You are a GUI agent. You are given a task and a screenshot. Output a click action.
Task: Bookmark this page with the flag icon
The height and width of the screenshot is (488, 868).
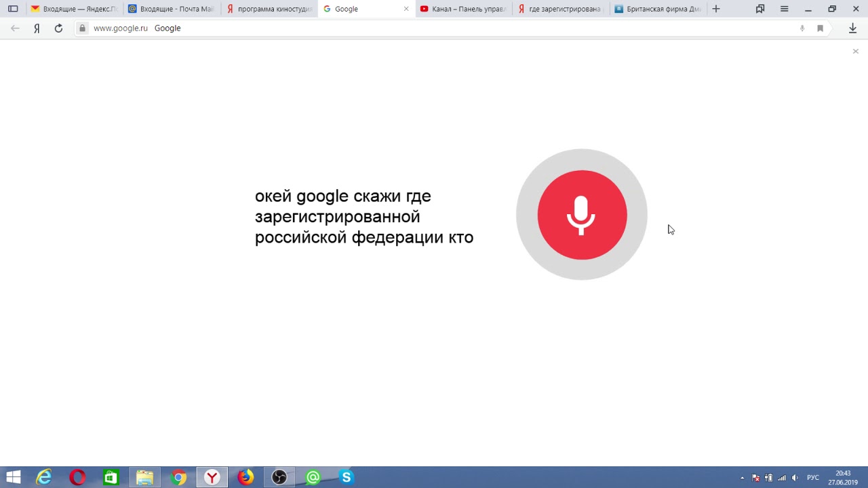pyautogui.click(x=820, y=28)
